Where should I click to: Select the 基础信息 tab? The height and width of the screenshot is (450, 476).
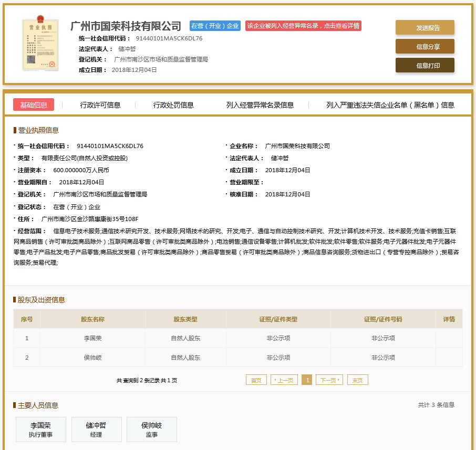tap(34, 105)
